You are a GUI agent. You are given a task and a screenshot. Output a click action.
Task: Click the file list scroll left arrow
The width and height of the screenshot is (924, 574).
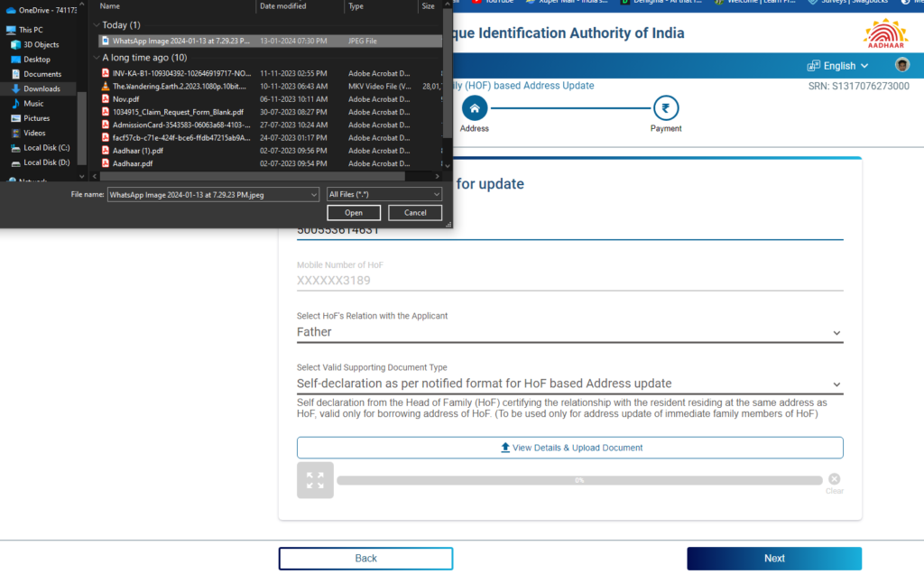[x=95, y=176]
